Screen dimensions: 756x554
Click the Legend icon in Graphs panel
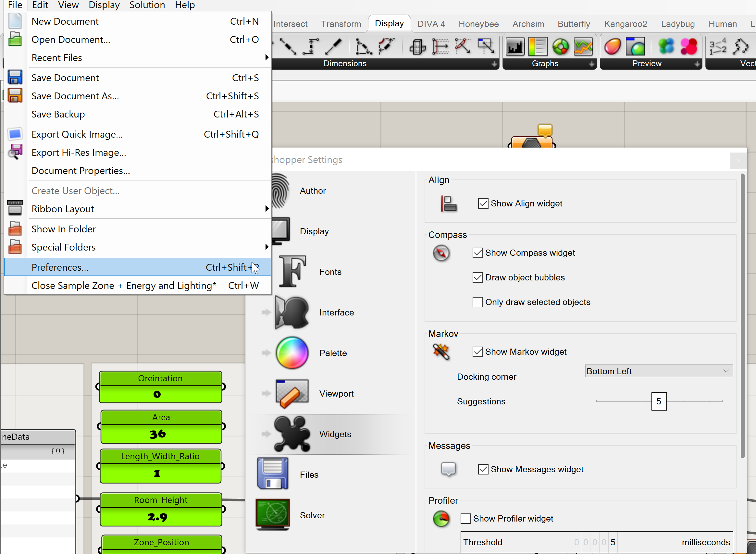538,46
